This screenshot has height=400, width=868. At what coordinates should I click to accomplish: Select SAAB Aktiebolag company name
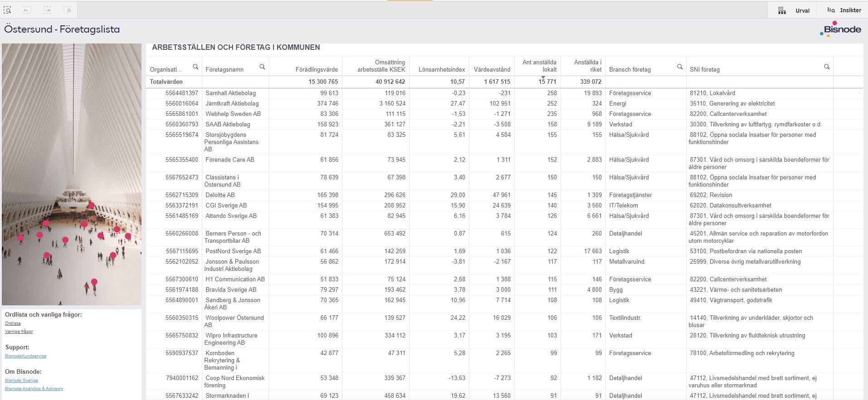pyautogui.click(x=228, y=124)
